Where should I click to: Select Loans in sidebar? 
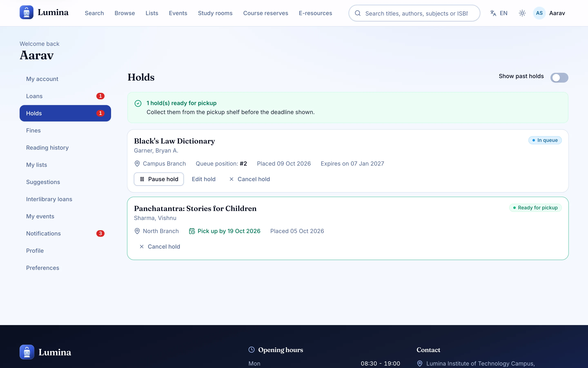[x=65, y=96]
